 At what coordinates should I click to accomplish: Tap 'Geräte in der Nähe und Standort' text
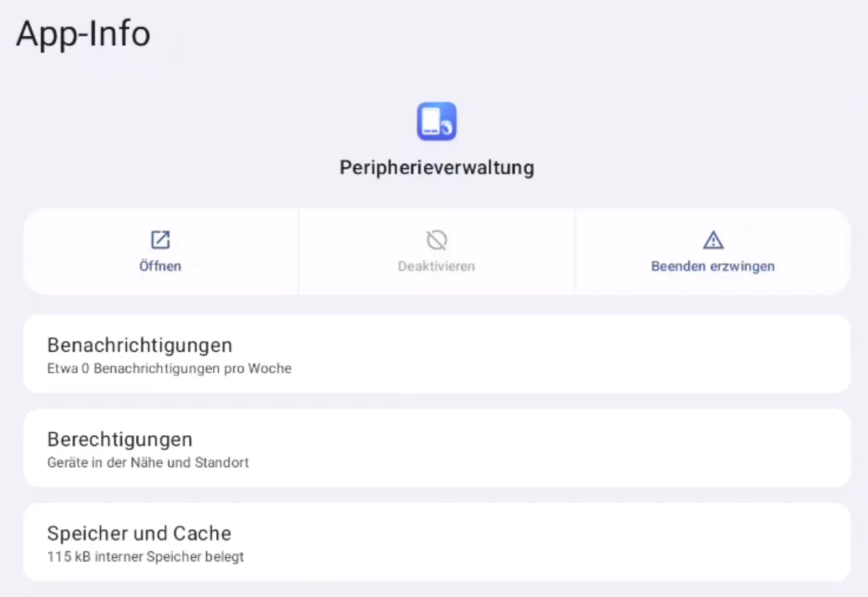[148, 463]
